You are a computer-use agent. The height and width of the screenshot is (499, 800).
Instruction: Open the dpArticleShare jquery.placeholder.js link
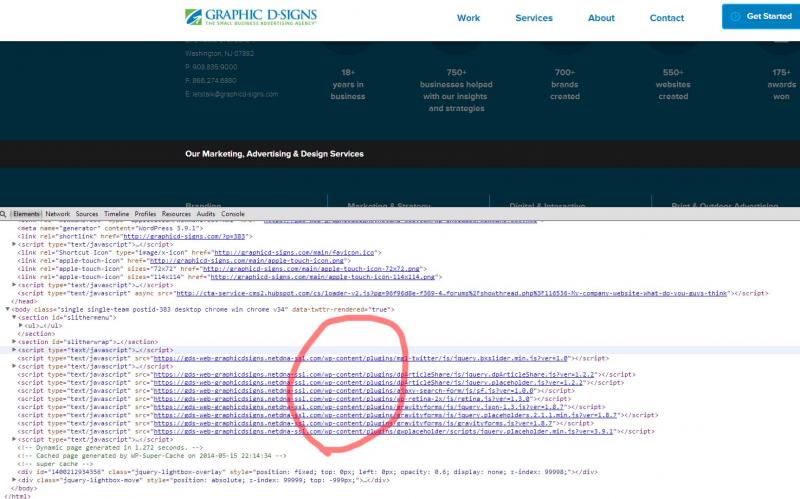[x=368, y=383]
